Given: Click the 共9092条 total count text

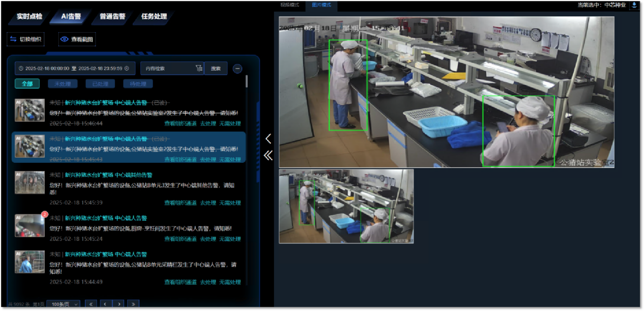Looking at the screenshot, I should pyautogui.click(x=19, y=304).
